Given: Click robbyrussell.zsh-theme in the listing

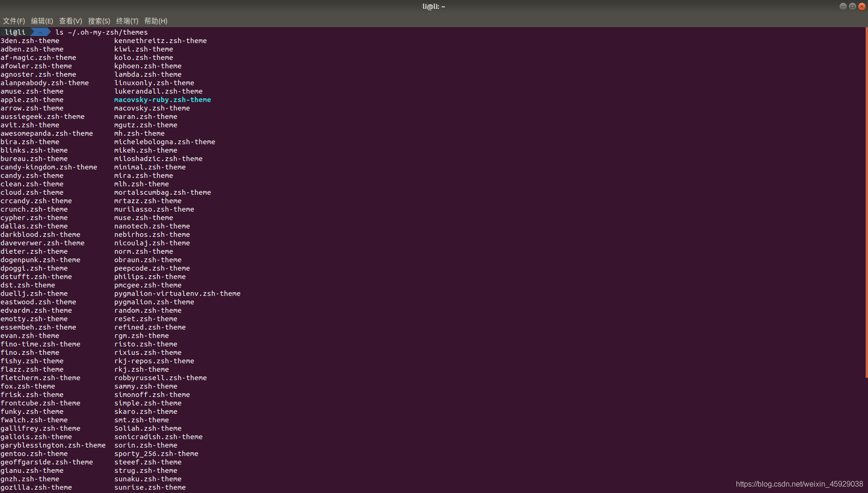Looking at the screenshot, I should tap(161, 378).
